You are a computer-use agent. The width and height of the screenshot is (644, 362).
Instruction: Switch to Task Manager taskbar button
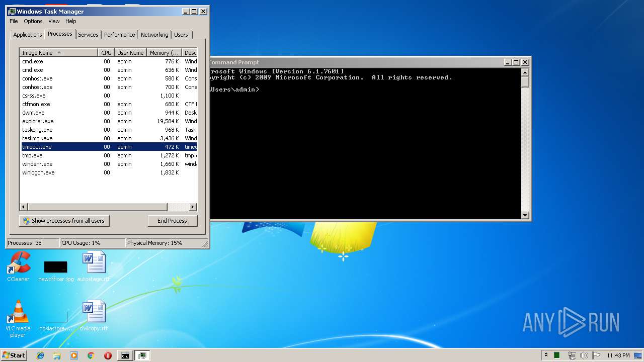[x=142, y=355]
